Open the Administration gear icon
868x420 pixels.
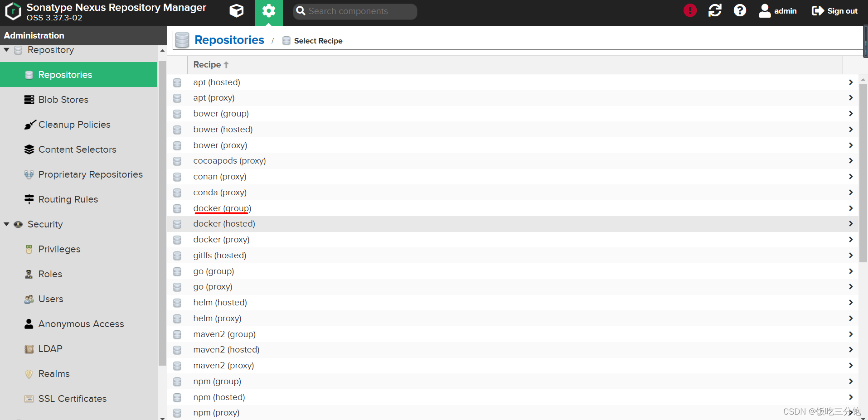pyautogui.click(x=269, y=12)
